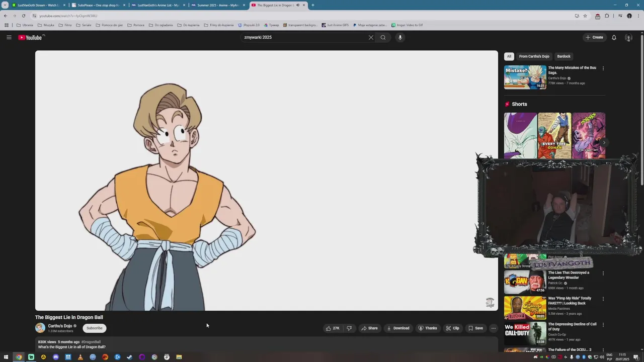The image size is (644, 362).
Task: Create a Clip of the video
Action: pos(453,328)
